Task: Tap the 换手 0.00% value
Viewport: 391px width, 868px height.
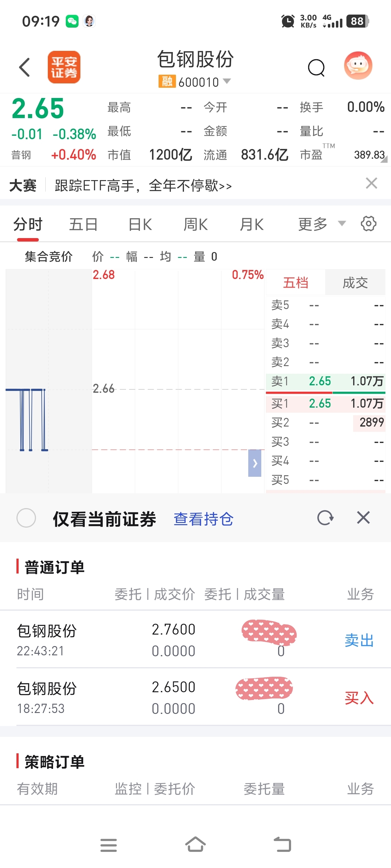Action: 366,107
